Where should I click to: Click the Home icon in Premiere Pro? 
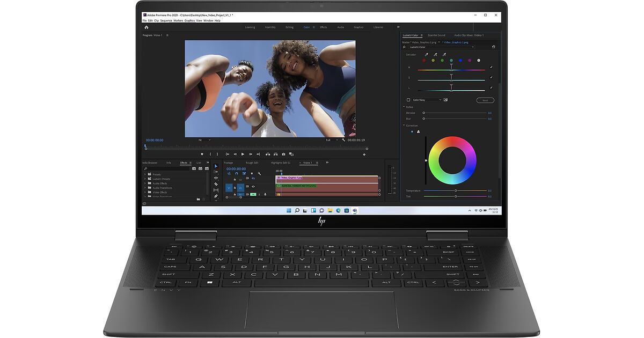click(x=146, y=27)
